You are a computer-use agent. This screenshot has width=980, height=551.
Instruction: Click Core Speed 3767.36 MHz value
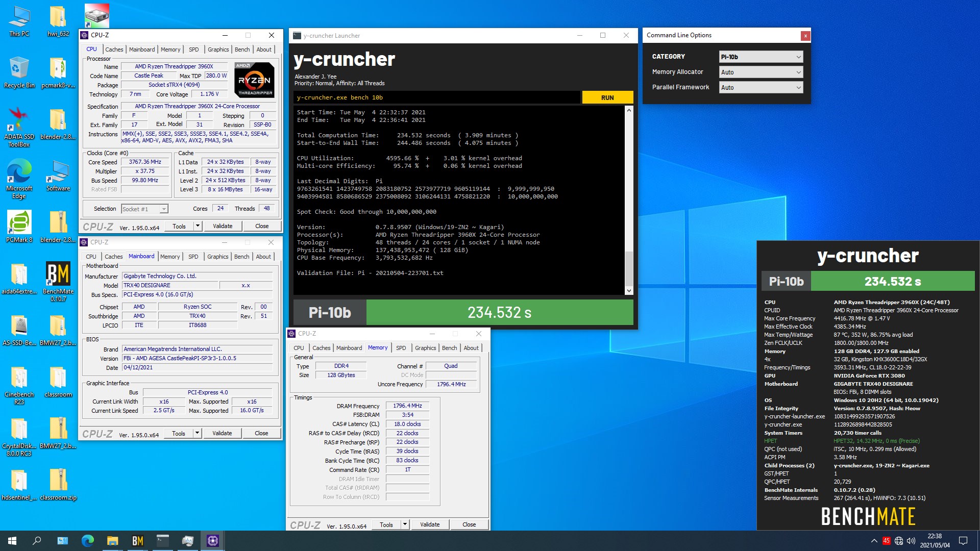145,162
